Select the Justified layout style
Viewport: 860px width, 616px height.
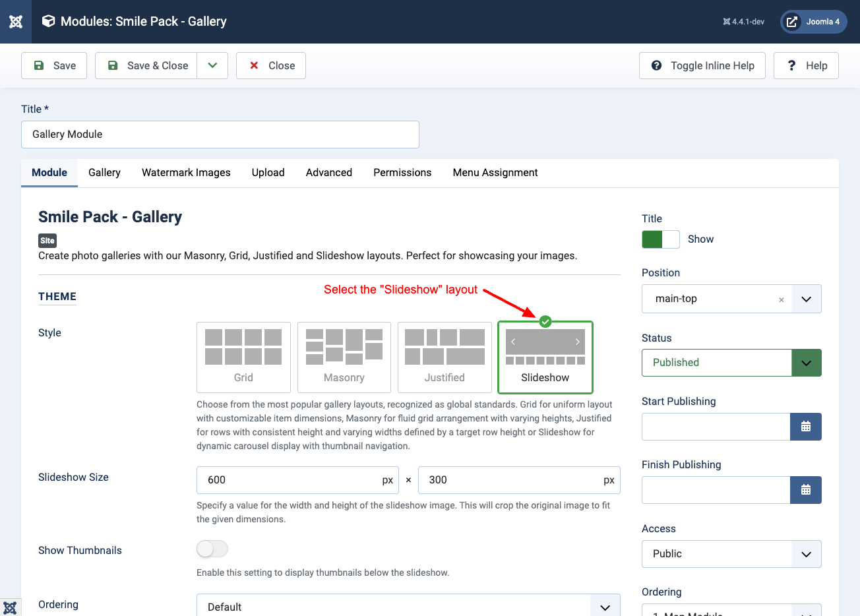[x=445, y=357]
